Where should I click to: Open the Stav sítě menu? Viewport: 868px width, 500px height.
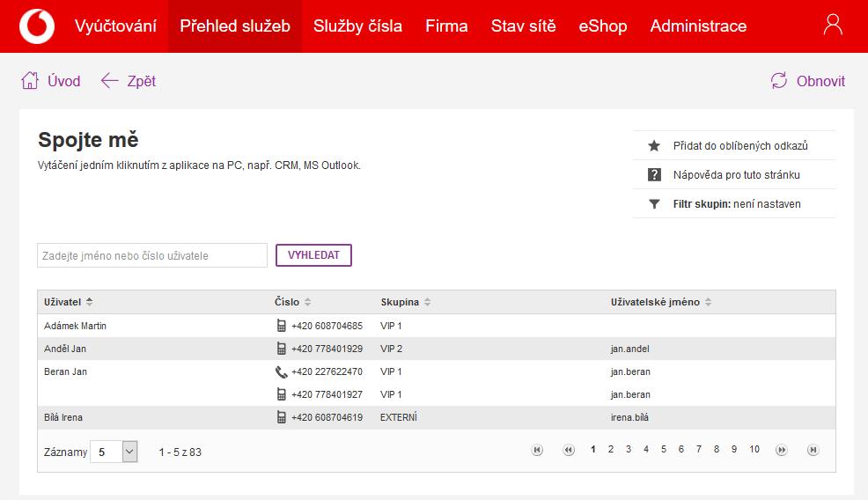(523, 26)
